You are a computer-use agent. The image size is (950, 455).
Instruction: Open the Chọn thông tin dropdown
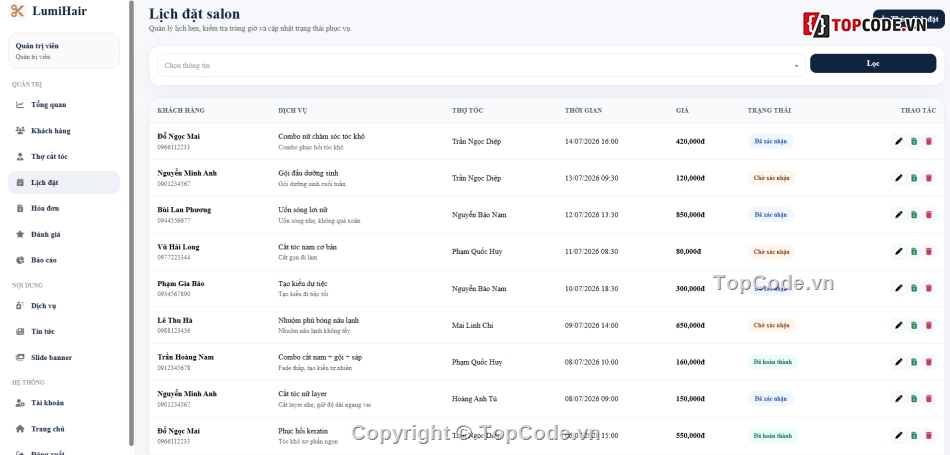(481, 65)
